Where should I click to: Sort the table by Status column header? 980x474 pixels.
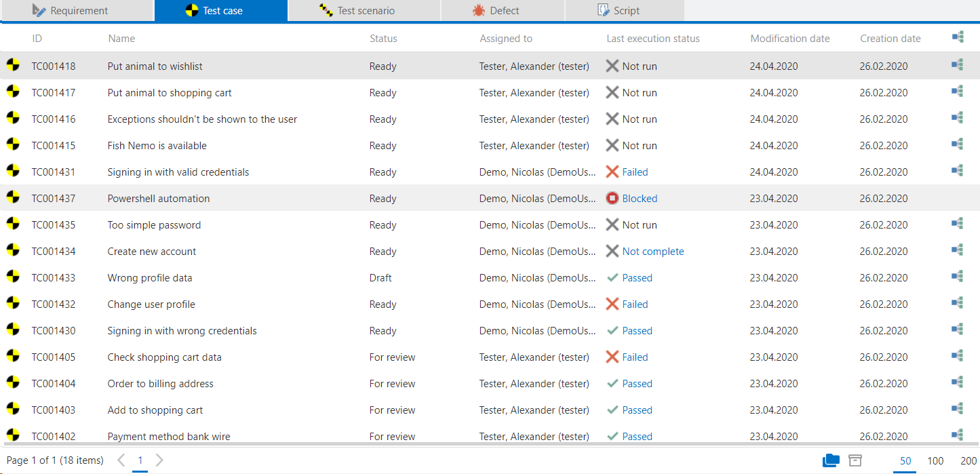(x=383, y=39)
